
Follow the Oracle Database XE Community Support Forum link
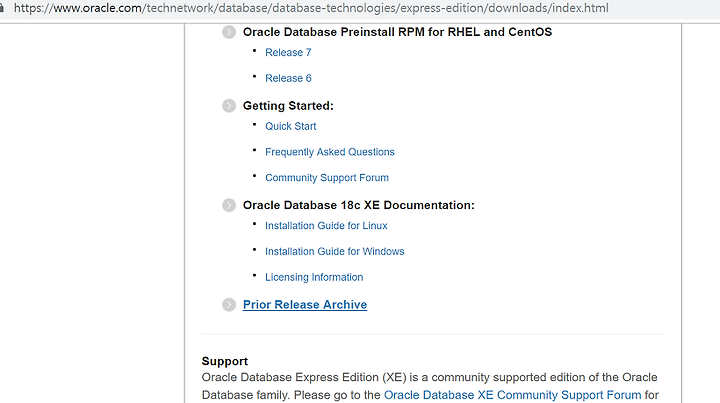coord(512,395)
